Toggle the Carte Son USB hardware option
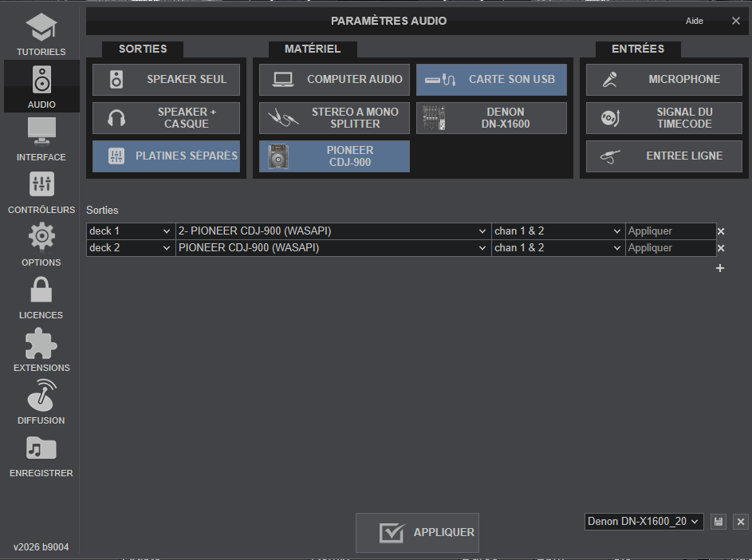The height and width of the screenshot is (560, 752). click(x=491, y=80)
